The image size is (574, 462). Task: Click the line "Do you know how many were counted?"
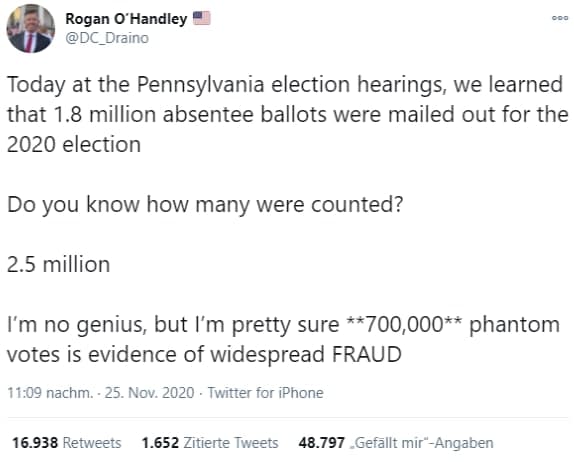tap(205, 204)
